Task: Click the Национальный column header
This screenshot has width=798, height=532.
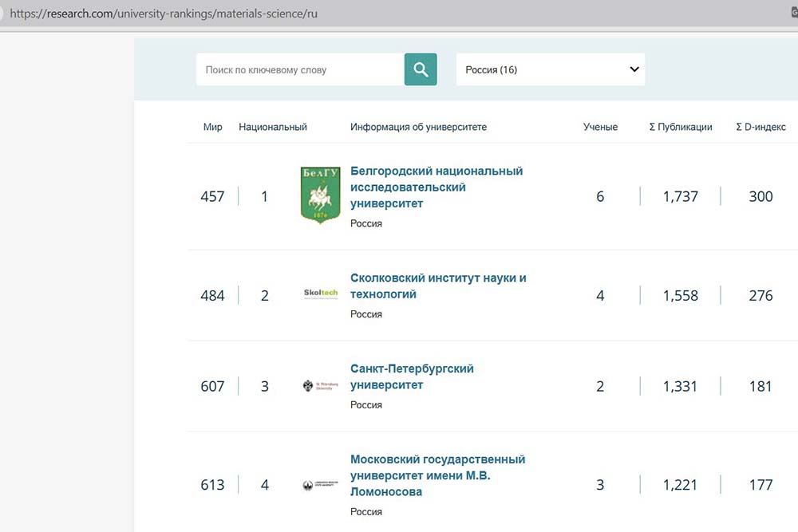Action: 273,127
